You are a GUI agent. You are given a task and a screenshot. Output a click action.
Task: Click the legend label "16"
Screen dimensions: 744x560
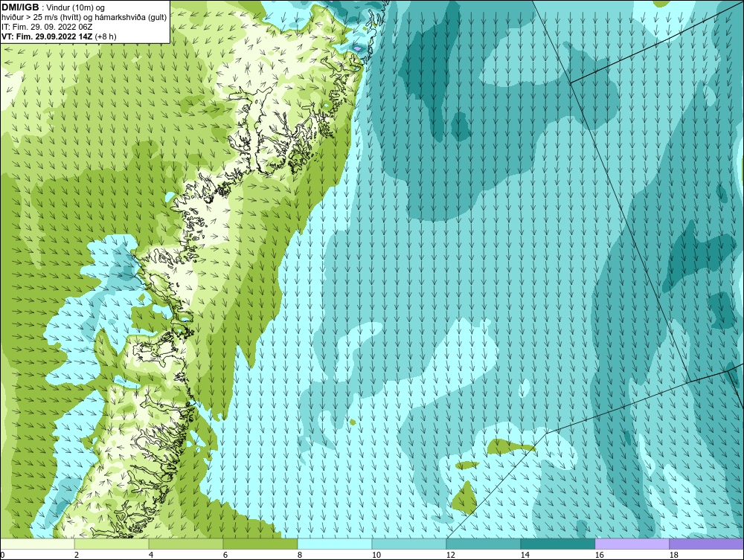[x=599, y=555]
